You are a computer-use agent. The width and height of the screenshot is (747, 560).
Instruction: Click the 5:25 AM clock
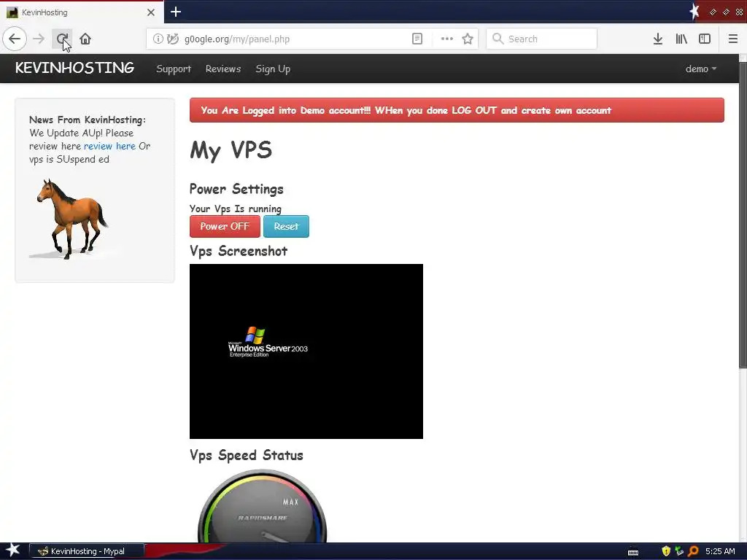[720, 551]
